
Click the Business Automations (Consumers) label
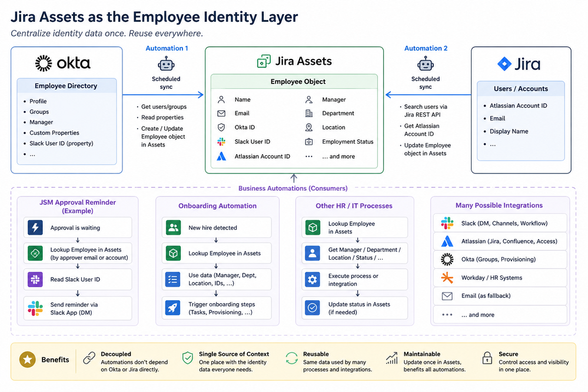click(293, 188)
